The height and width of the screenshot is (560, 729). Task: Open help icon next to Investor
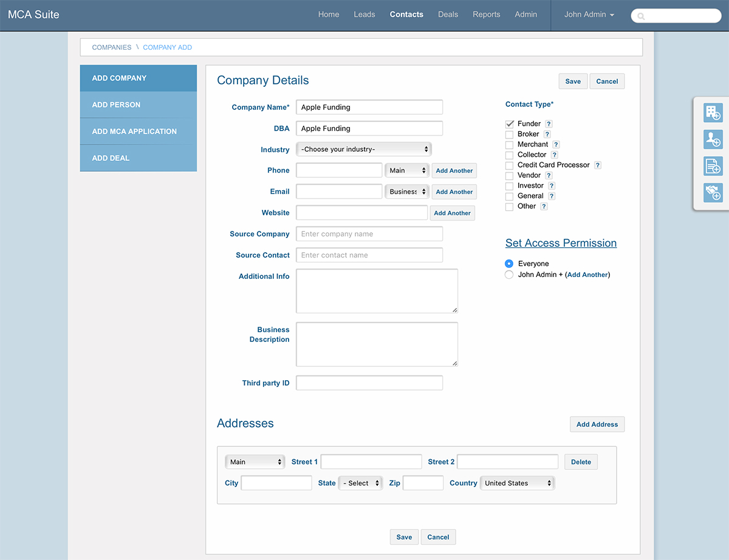point(551,186)
